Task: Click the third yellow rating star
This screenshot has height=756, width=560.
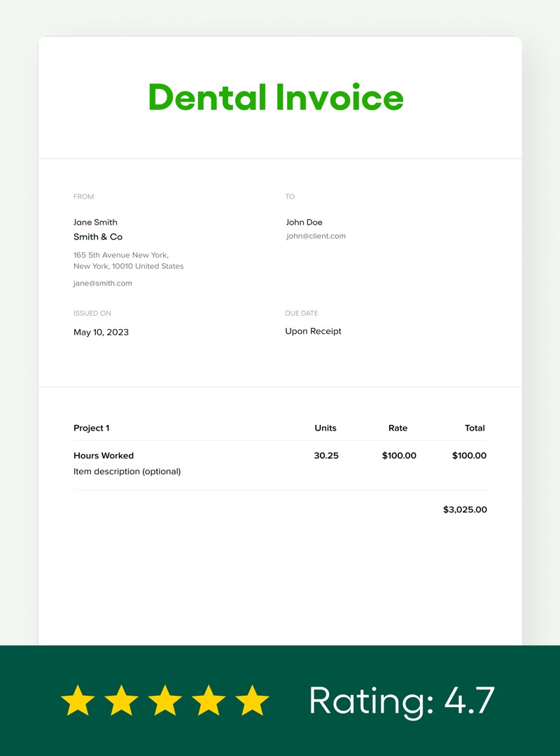Action: click(165, 700)
